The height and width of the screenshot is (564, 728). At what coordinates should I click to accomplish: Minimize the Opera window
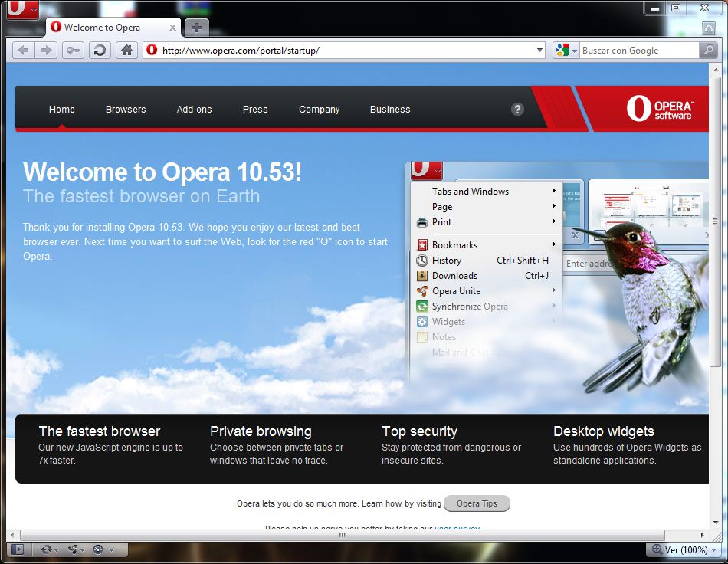(654, 8)
